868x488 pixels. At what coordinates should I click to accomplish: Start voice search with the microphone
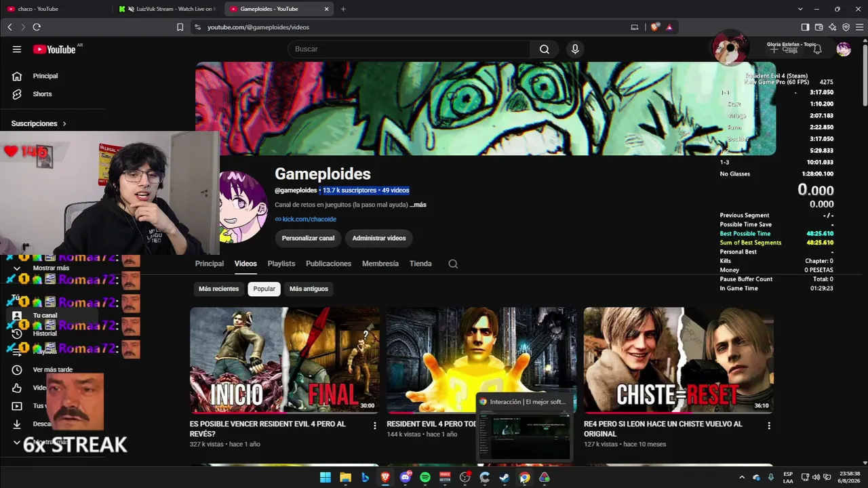click(575, 49)
